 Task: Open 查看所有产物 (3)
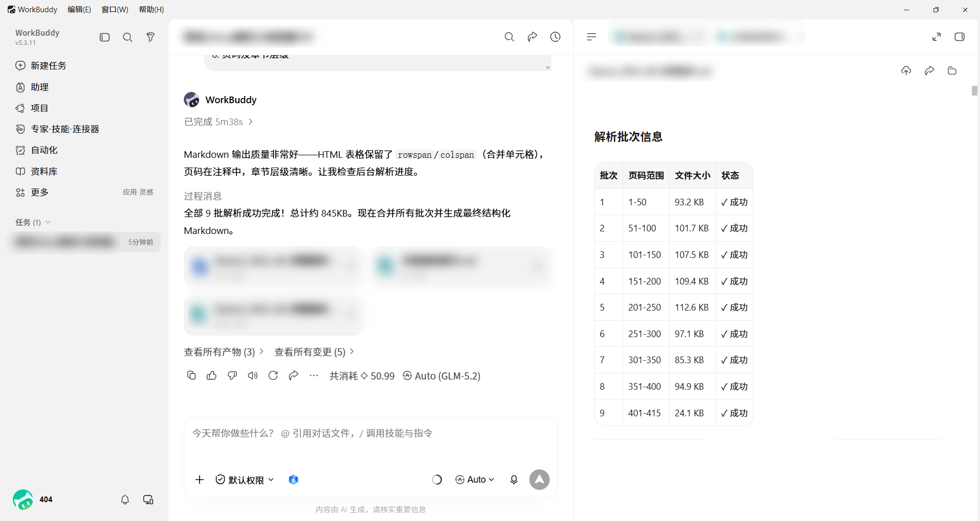point(224,351)
